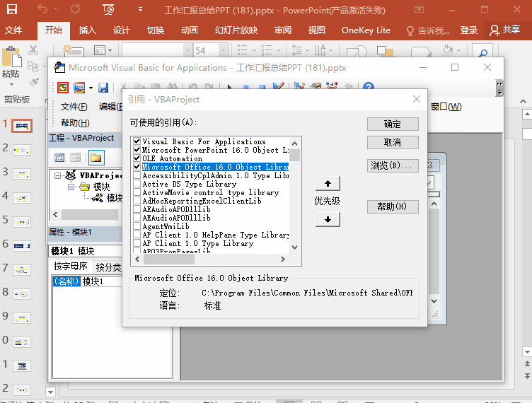Click the Cut scissors icon in ribbon
This screenshot has width=532, height=403.
(x=33, y=50)
